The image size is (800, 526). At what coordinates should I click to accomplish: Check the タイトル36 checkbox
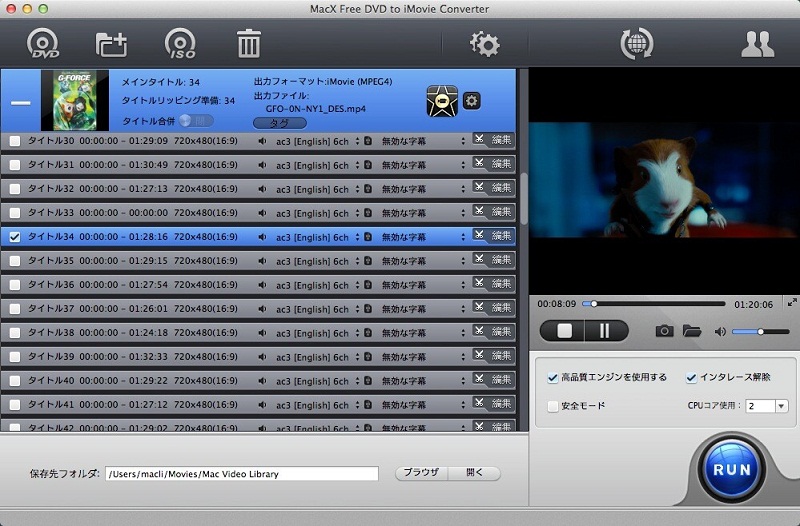[15, 285]
